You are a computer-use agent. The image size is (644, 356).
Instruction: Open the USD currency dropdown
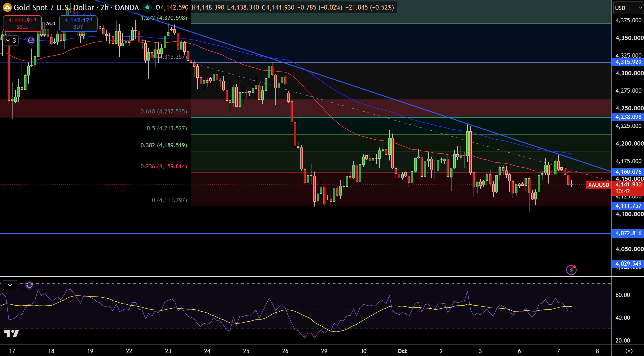629,8
